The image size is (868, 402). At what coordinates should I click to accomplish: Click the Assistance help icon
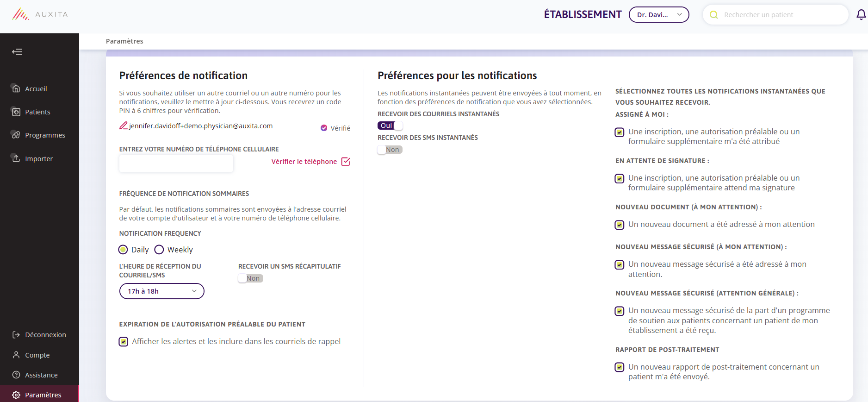(x=16, y=375)
